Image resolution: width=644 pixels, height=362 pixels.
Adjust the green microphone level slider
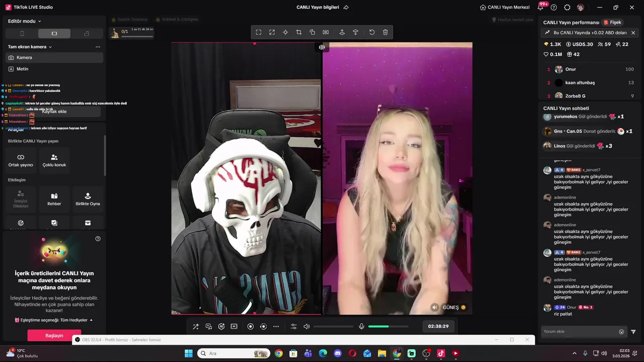click(388, 326)
